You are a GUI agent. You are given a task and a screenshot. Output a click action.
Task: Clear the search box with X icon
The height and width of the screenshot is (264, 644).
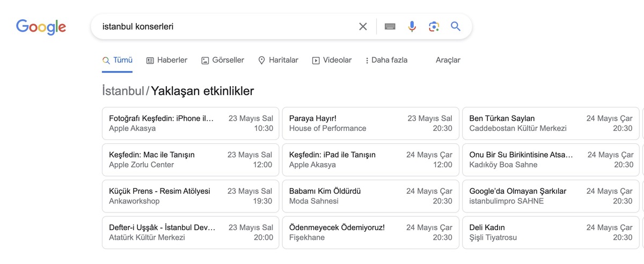coord(363,26)
